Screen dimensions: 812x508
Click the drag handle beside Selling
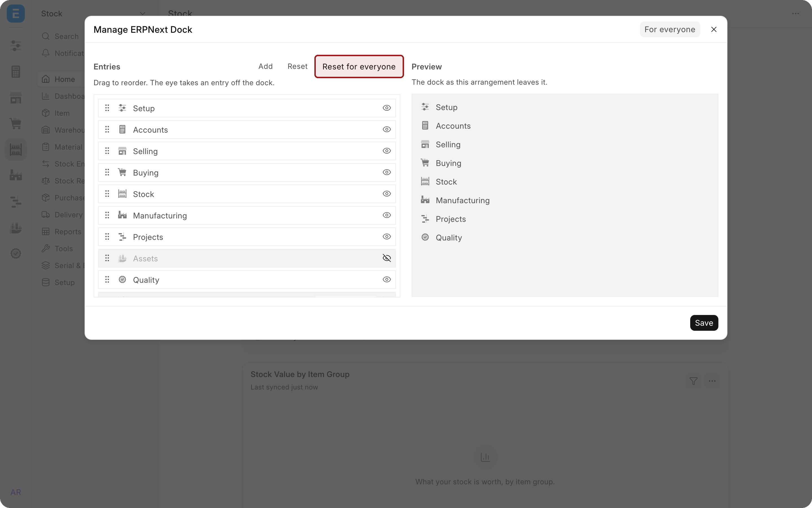click(107, 151)
